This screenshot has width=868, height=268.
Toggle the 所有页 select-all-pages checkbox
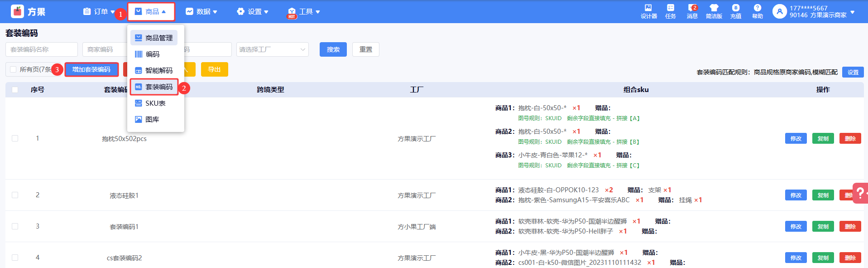pos(13,69)
